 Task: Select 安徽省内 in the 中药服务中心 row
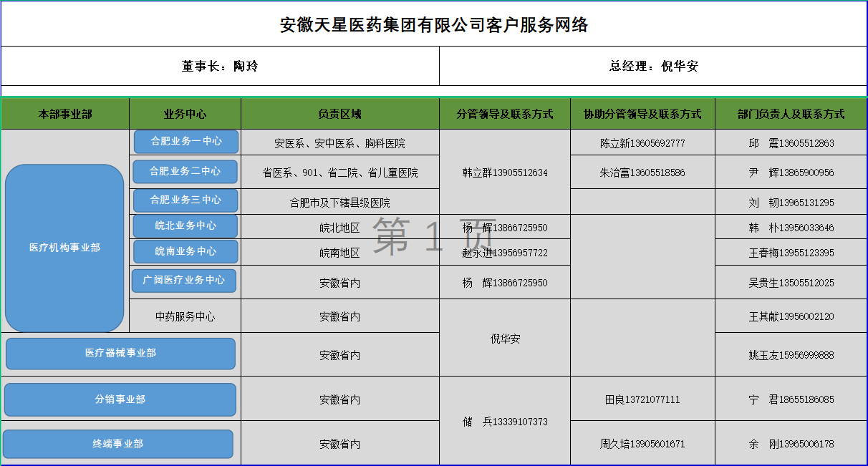(340, 316)
